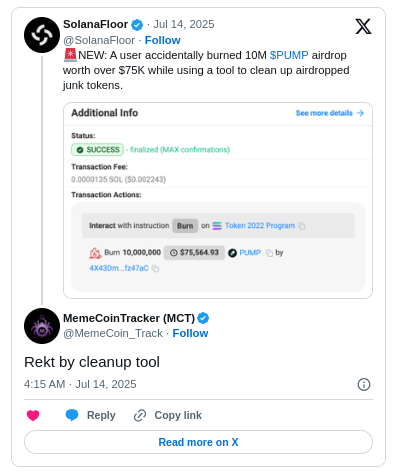Click the chain link copy icon
396x473 pixels.
(x=140, y=415)
